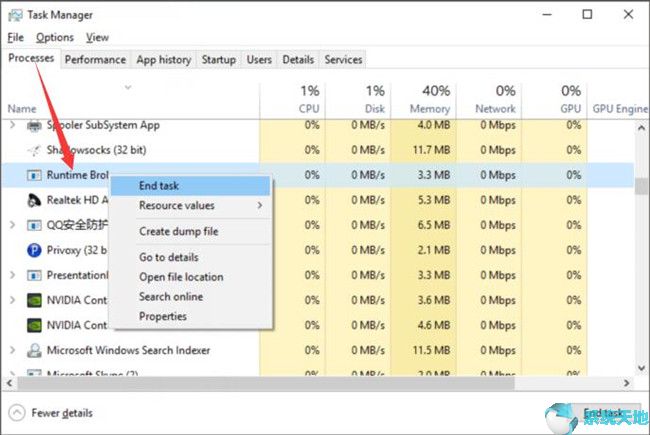Expand Microsoft Windows Search Indexer group
Image resolution: width=650 pixels, height=435 pixels.
[x=12, y=350]
